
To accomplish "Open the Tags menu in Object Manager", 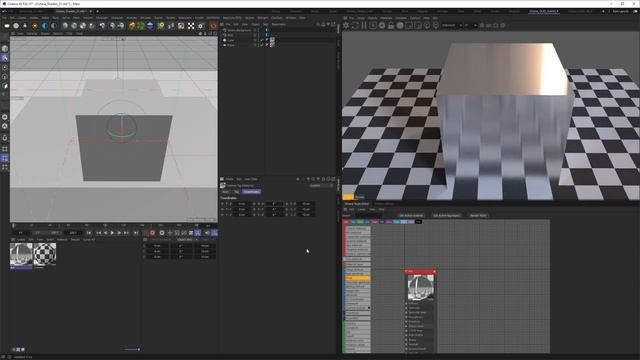I will tap(265, 24).
